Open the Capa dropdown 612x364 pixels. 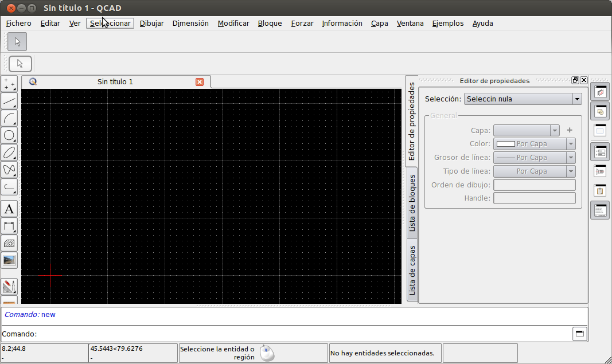(527, 130)
